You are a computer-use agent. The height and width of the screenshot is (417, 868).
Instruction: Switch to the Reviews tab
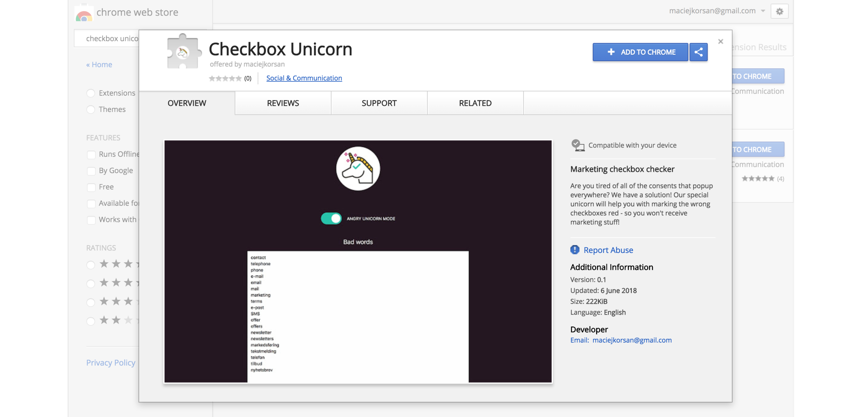point(283,103)
